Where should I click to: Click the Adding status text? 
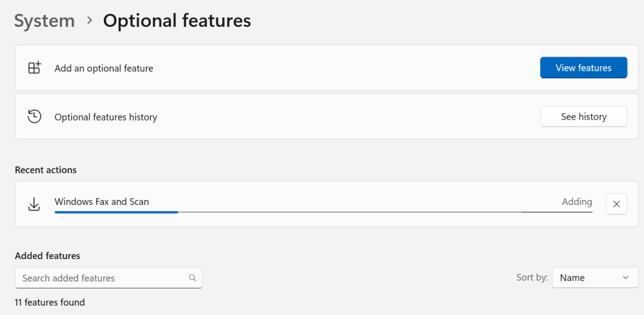click(577, 202)
